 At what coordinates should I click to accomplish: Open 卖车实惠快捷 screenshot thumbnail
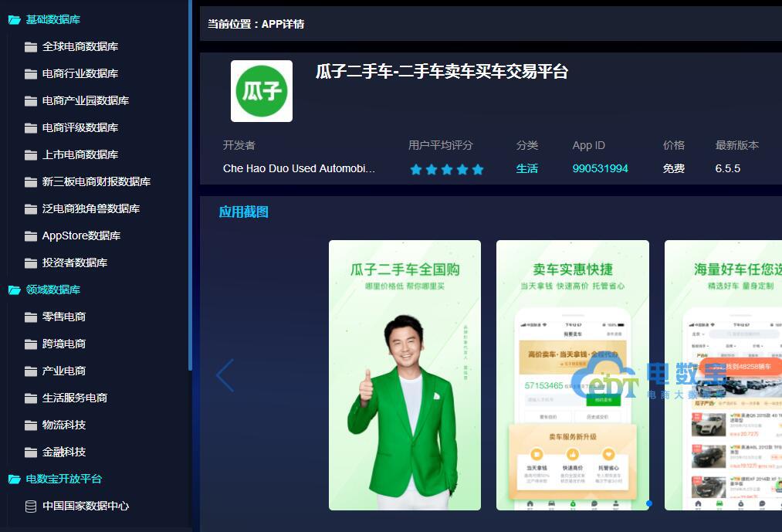pos(573,375)
